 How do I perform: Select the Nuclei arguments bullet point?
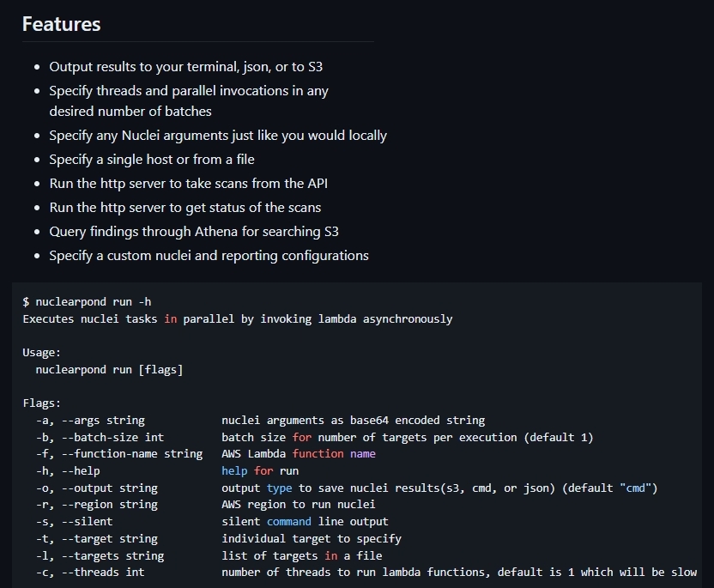click(x=218, y=135)
